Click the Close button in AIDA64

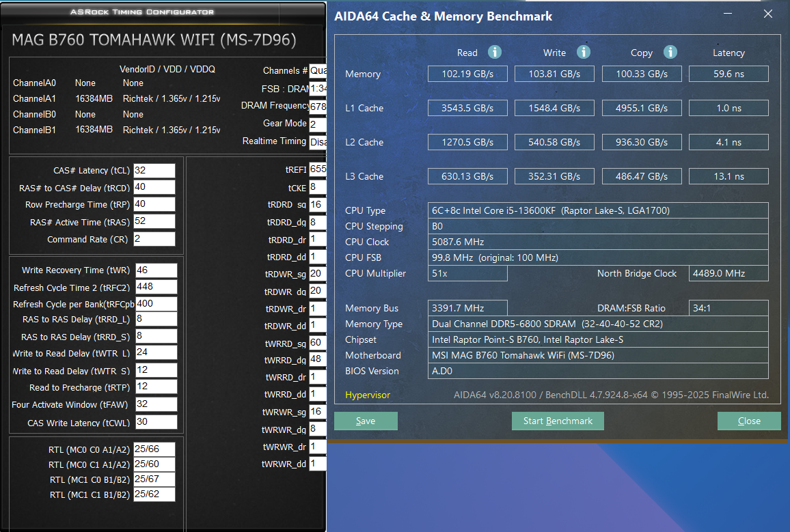click(749, 421)
